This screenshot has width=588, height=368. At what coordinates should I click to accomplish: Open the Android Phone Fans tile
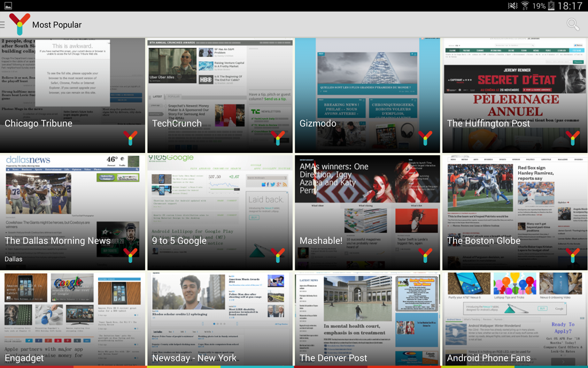[x=515, y=320]
